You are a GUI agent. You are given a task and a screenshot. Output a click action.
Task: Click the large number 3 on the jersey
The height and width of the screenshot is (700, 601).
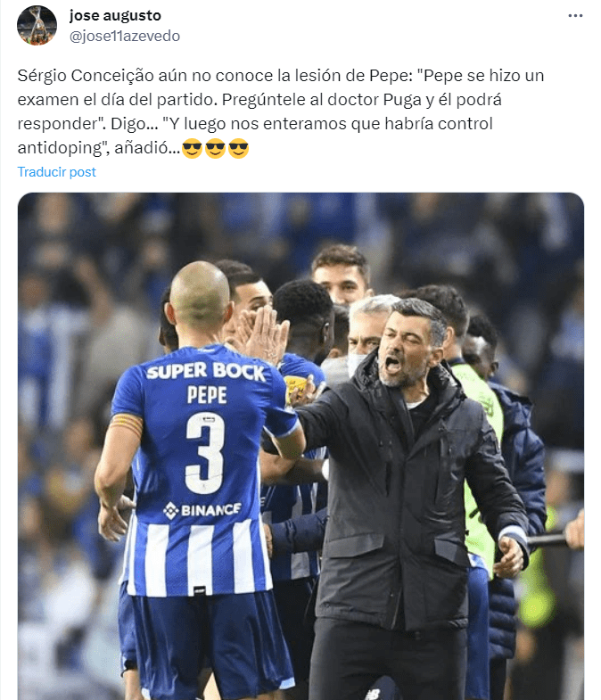pyautogui.click(x=205, y=452)
